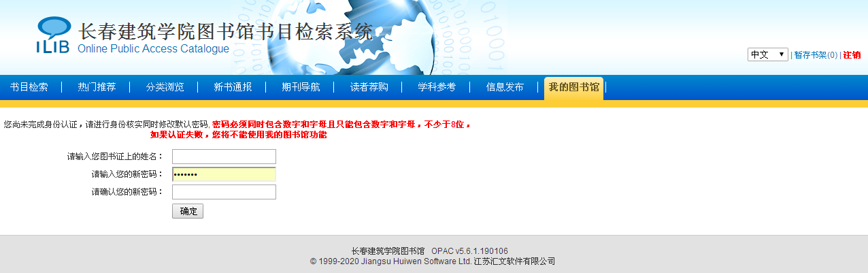The width and height of the screenshot is (868, 273).
Task: Open the 暂存书架(0) bookshelf link
Action: click(x=816, y=55)
